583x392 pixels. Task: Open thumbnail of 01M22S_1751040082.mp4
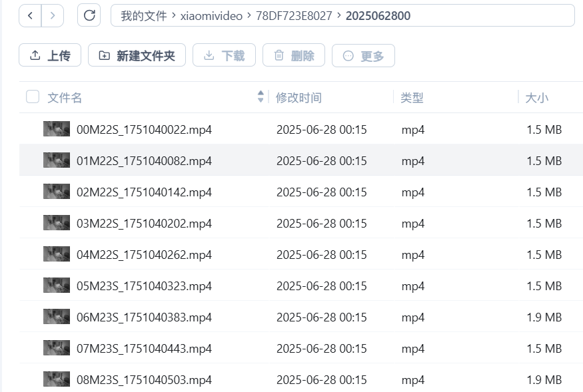click(x=57, y=160)
